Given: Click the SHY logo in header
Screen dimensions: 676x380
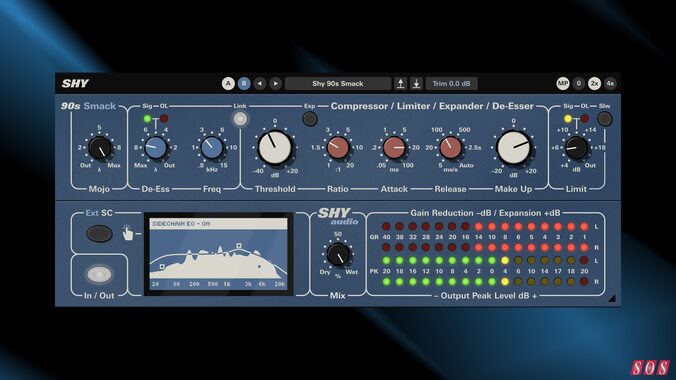Looking at the screenshot, I should pos(75,84).
